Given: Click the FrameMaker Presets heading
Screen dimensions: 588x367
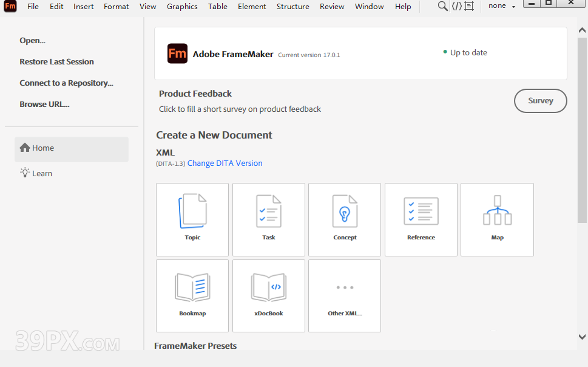Looking at the screenshot, I should coord(195,346).
